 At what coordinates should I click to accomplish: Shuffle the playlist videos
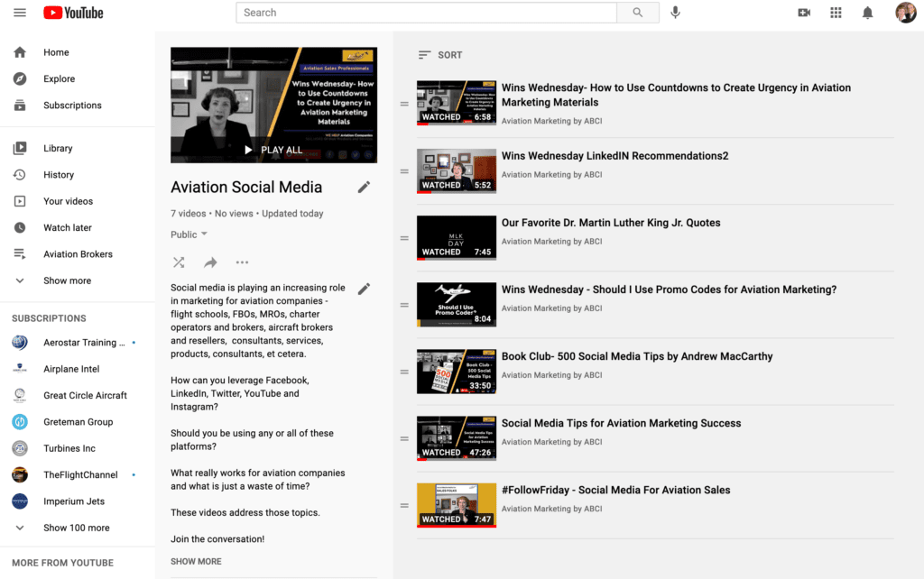[179, 262]
